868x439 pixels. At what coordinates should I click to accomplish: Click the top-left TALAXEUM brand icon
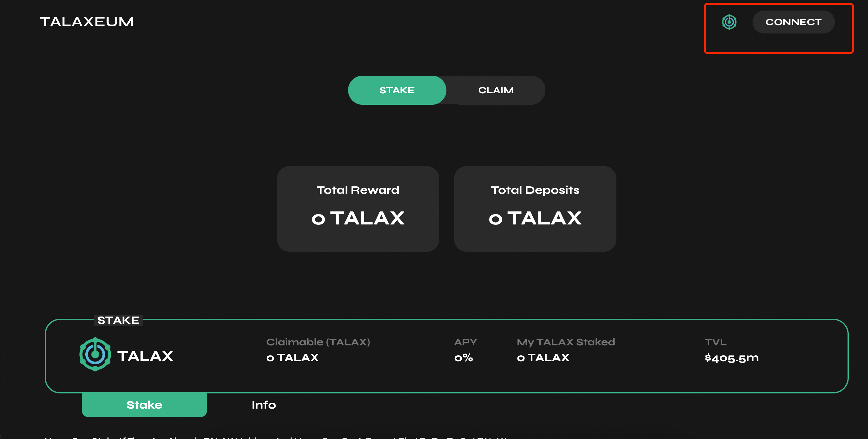(87, 21)
